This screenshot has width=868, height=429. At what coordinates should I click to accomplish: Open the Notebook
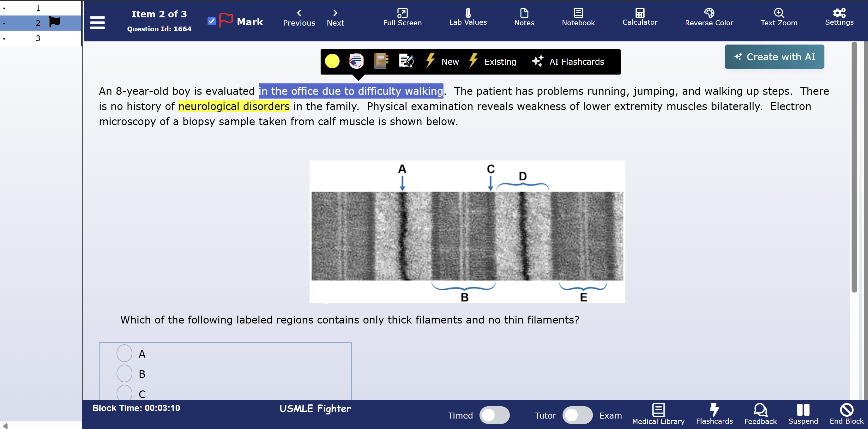coord(578,17)
